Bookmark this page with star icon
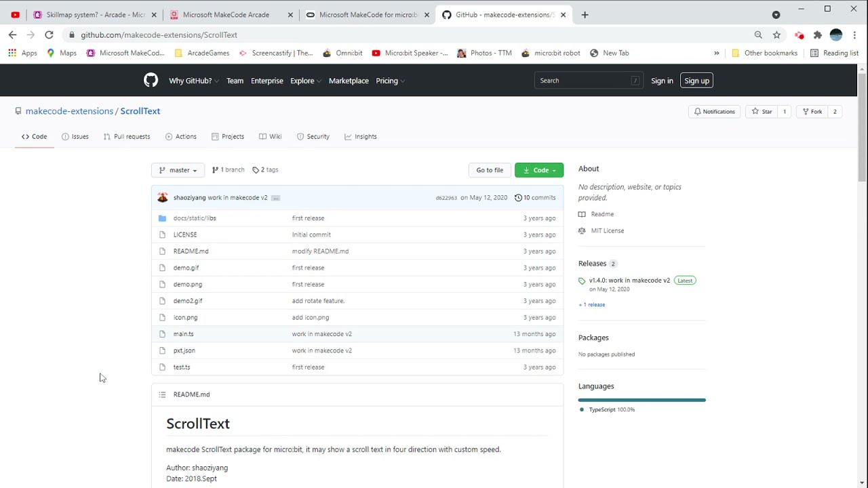This screenshot has height=488, width=868. coord(776,35)
